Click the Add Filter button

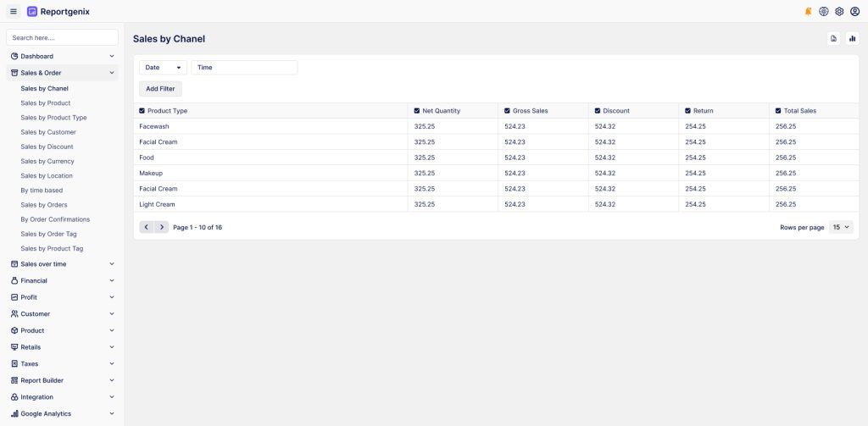(160, 89)
